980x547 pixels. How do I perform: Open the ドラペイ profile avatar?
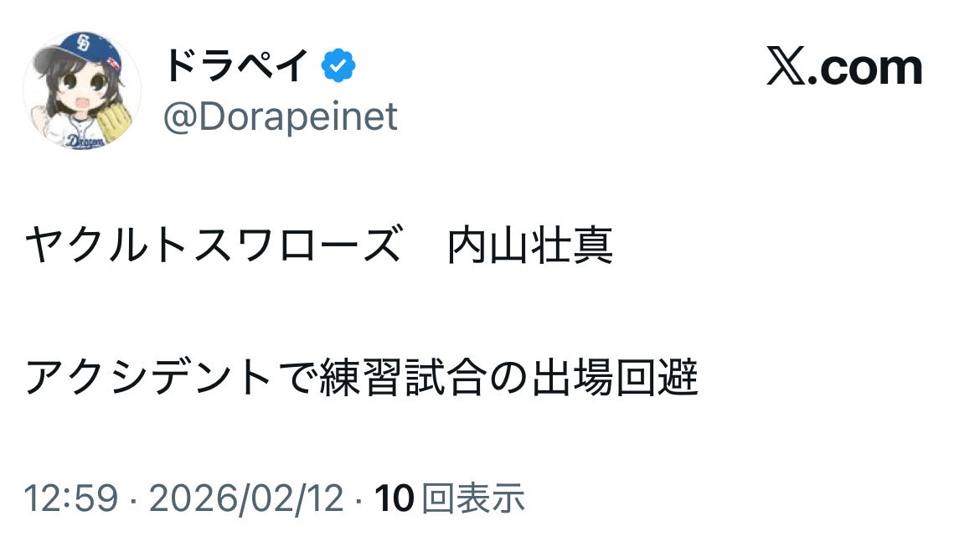(x=82, y=91)
